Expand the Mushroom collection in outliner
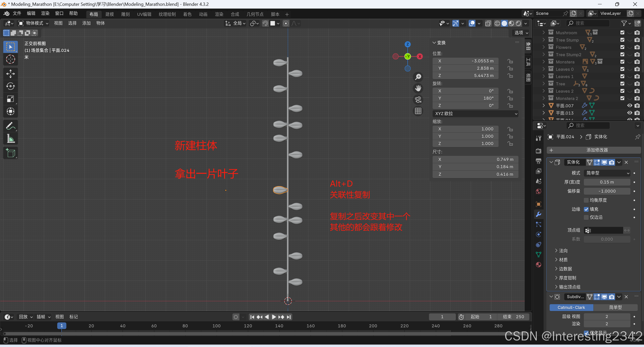The width and height of the screenshot is (644, 347). [x=544, y=32]
